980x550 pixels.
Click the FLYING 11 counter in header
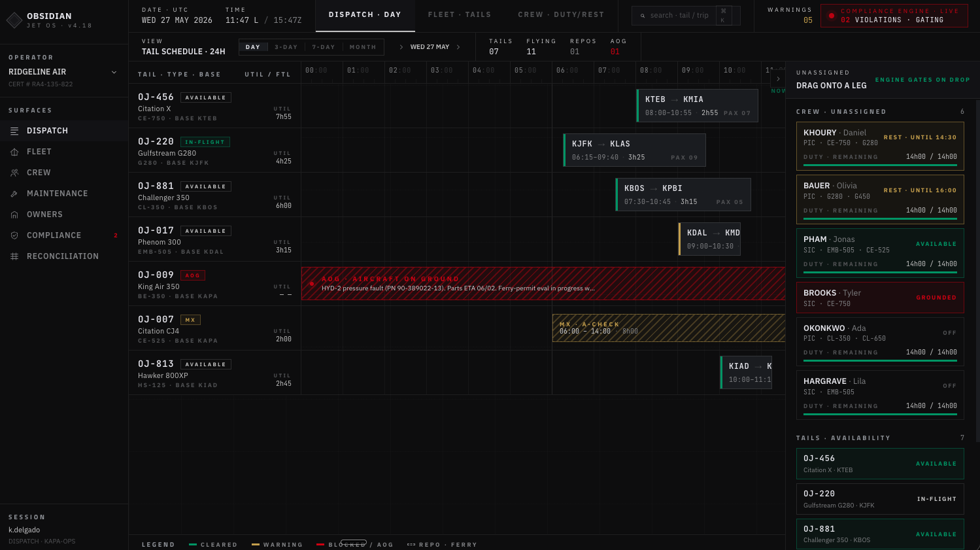click(541, 46)
